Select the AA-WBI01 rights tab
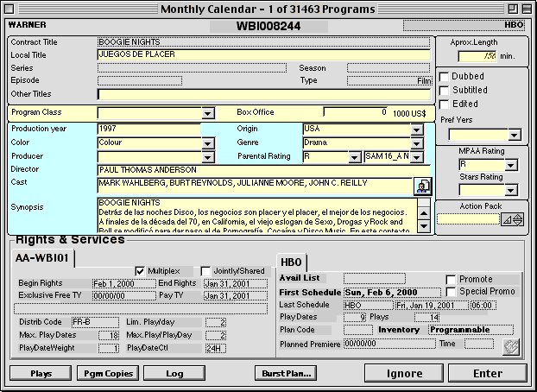The image size is (537, 392). coord(42,258)
